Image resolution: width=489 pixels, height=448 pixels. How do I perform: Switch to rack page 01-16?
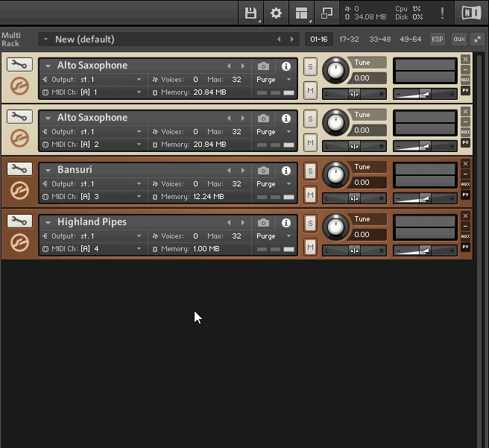(319, 40)
